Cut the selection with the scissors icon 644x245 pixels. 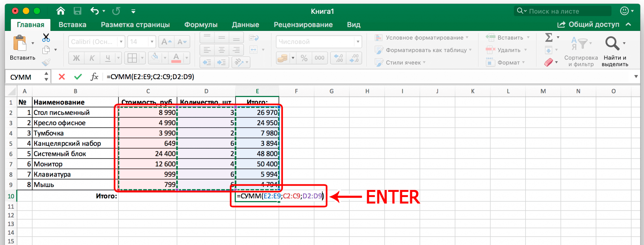tap(46, 38)
